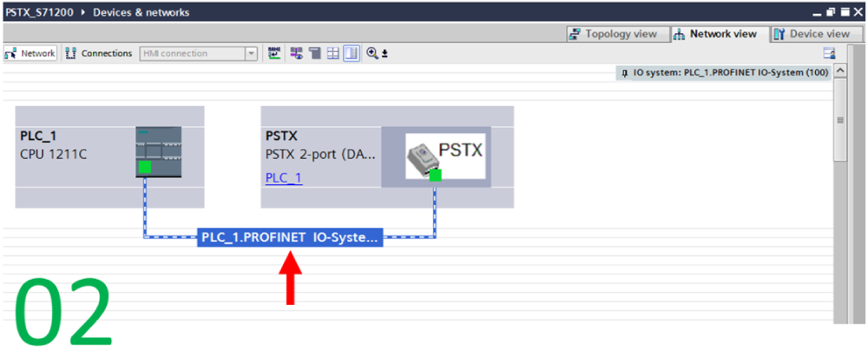Image resolution: width=868 pixels, height=358 pixels.
Task: Click the show address labels icon
Action: tap(297, 53)
